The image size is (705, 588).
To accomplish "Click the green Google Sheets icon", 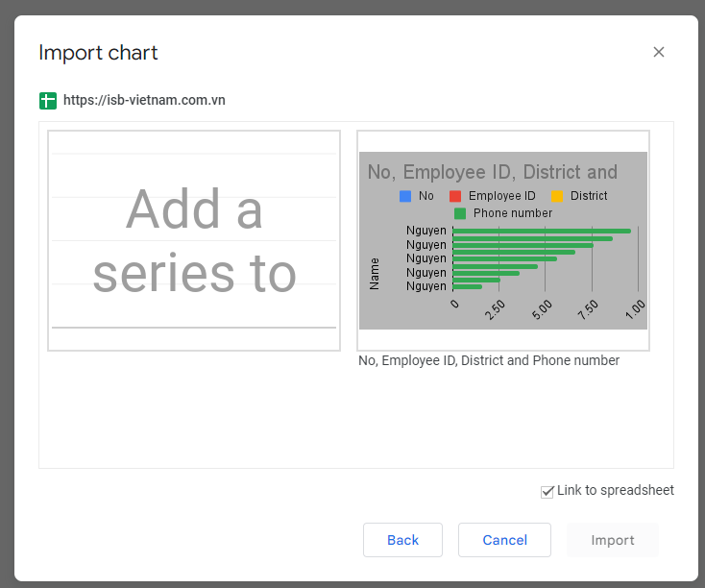I will tap(48, 101).
